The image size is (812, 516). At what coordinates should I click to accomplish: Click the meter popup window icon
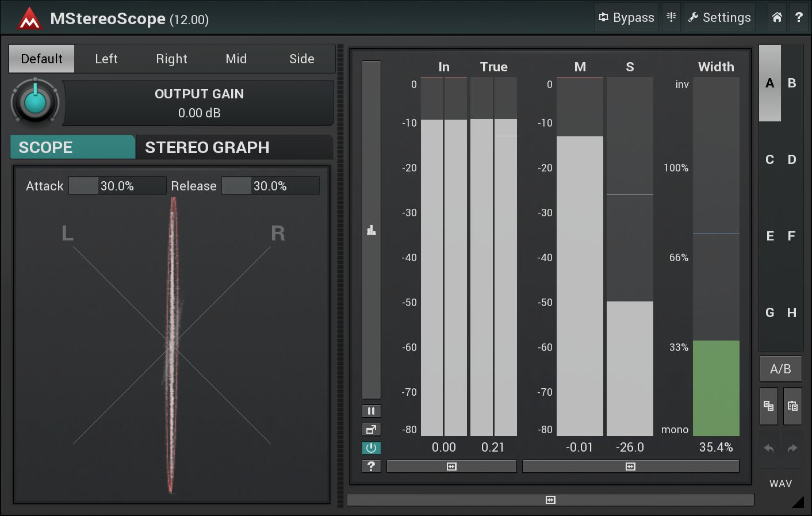tap(371, 429)
